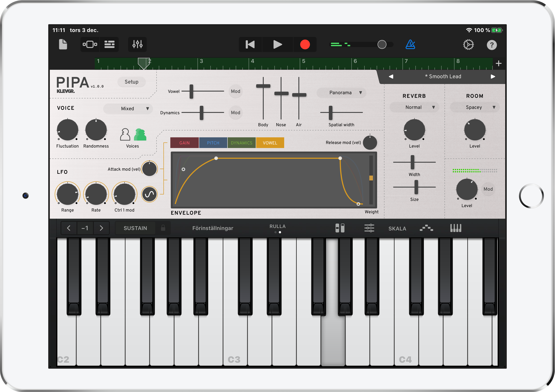Open the Reverb Normal dropdown

tap(414, 107)
